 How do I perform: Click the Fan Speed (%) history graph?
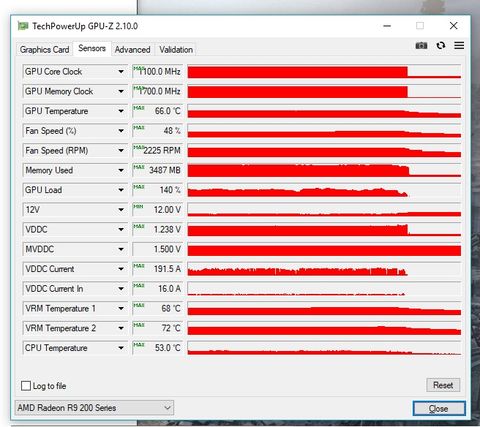tap(324, 131)
